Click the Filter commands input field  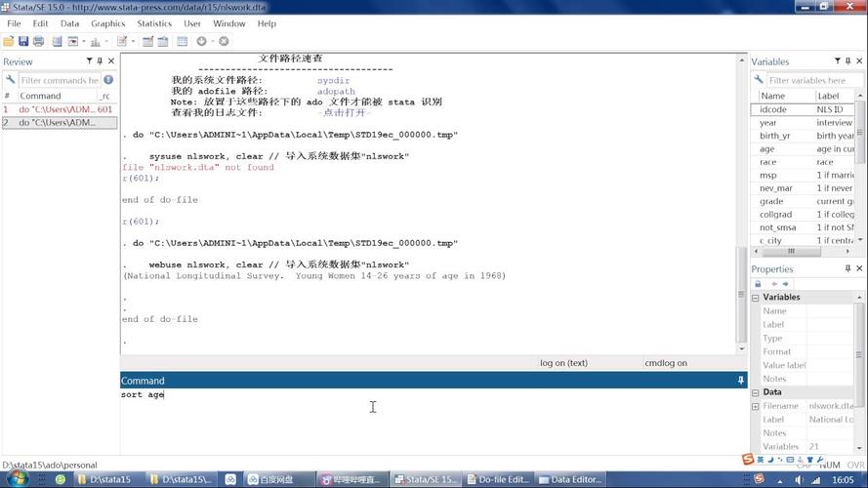[x=60, y=80]
